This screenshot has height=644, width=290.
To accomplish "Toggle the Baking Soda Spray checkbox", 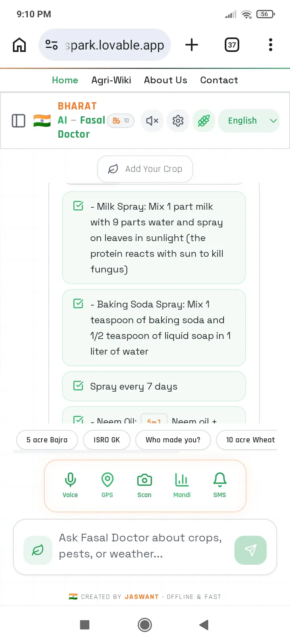I will [78, 303].
